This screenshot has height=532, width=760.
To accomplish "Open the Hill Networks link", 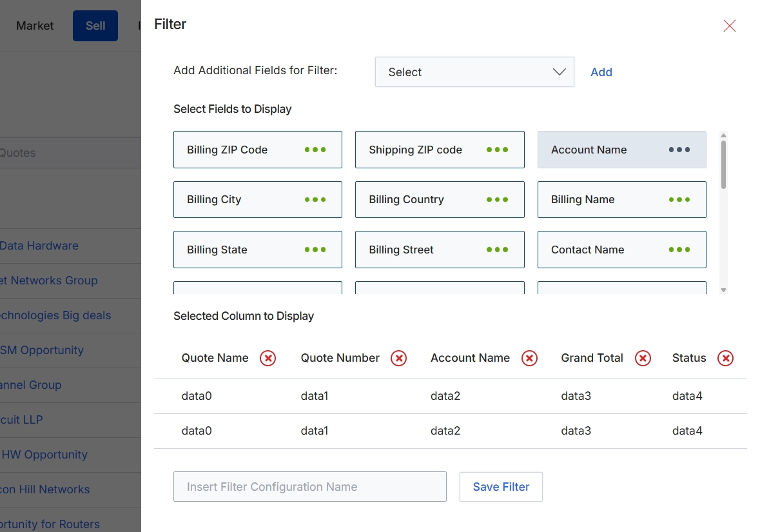I will [44, 490].
